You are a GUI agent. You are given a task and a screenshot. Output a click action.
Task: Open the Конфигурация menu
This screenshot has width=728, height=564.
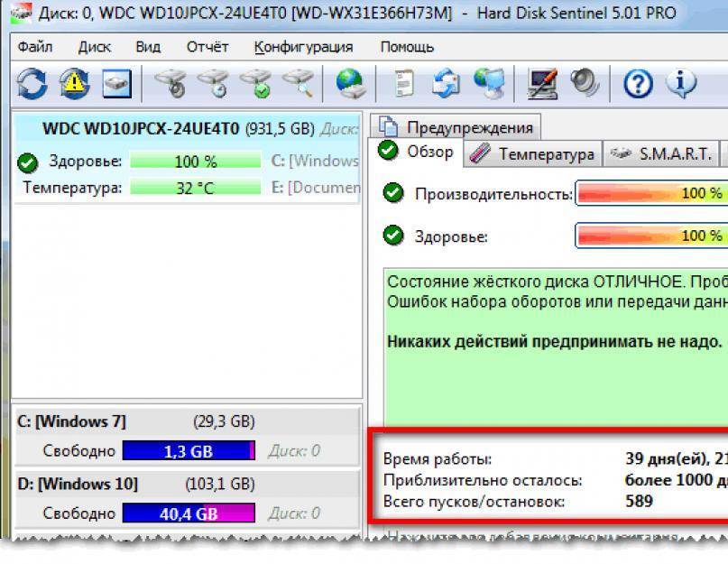click(304, 47)
